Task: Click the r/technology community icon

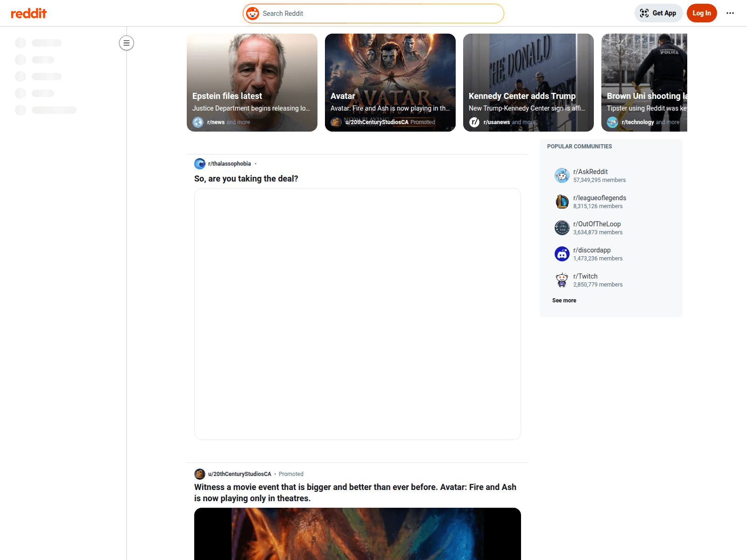Action: point(613,122)
